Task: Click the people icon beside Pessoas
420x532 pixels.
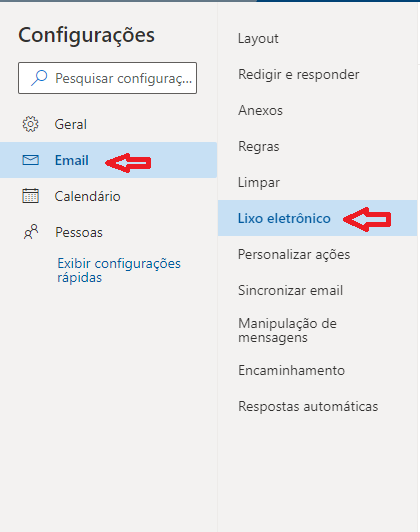Action: [x=31, y=232]
